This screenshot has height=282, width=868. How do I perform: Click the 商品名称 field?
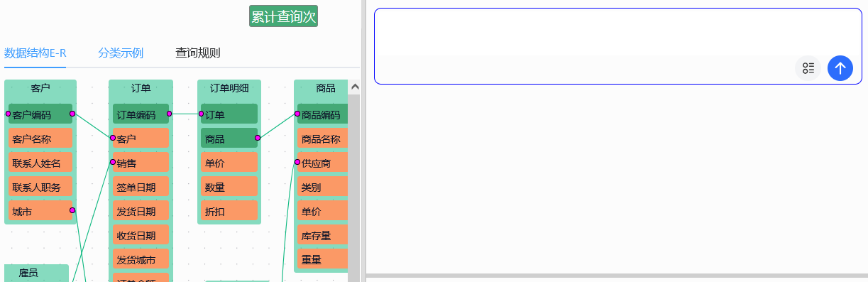[x=323, y=138]
